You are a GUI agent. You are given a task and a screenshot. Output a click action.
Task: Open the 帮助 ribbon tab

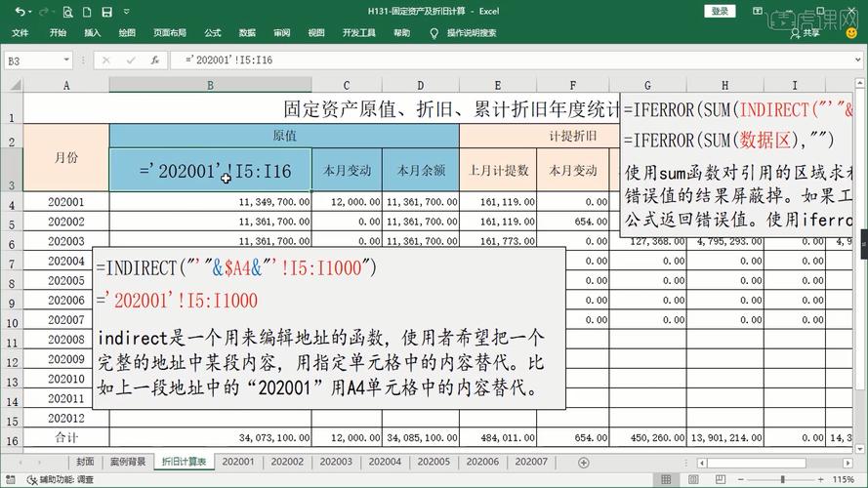402,32
